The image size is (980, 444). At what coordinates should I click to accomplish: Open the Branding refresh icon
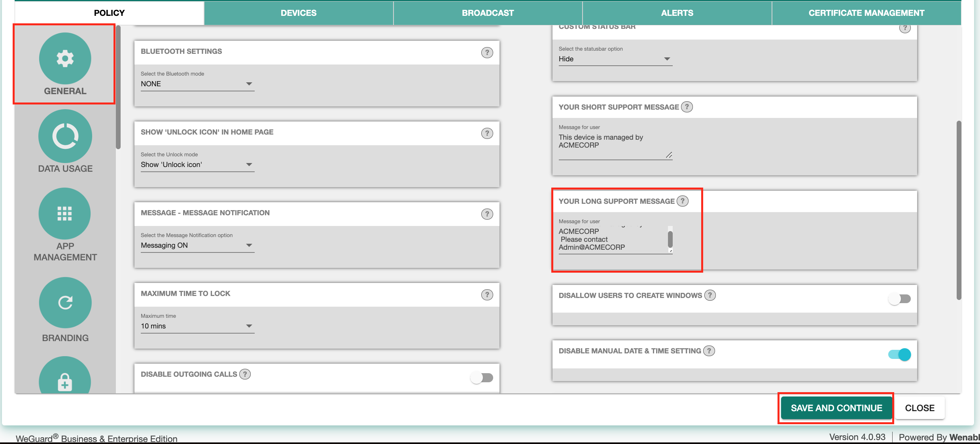[x=65, y=303]
